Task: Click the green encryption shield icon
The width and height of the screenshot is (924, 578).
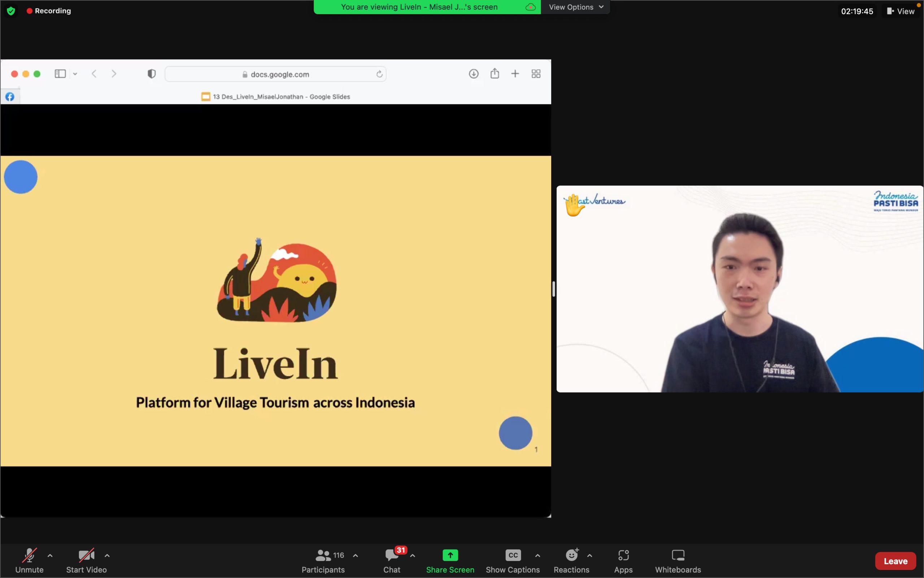Action: [11, 11]
